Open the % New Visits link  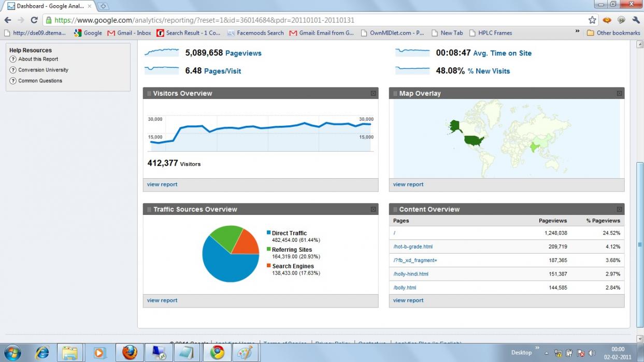489,71
